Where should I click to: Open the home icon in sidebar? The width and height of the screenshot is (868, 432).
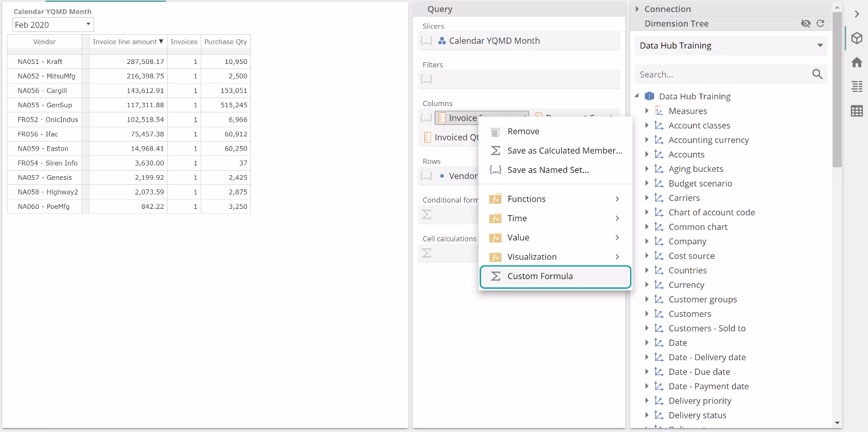pyautogui.click(x=857, y=62)
